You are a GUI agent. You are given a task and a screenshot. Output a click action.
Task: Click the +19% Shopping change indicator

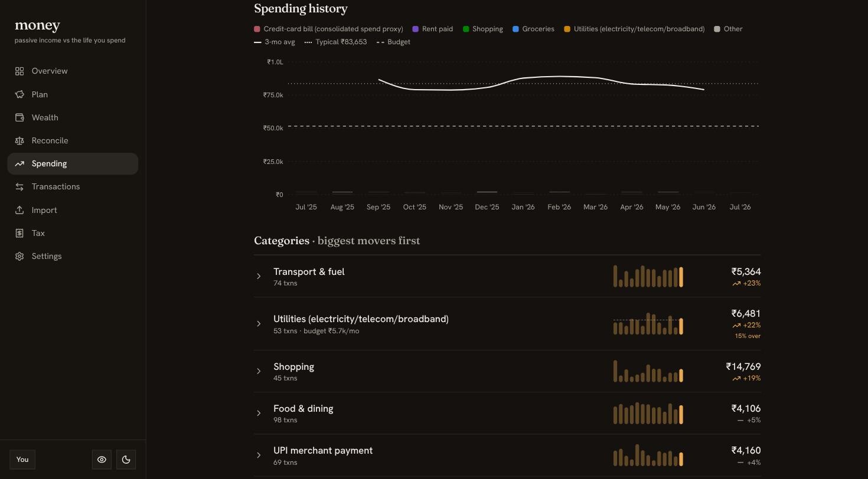click(x=746, y=379)
